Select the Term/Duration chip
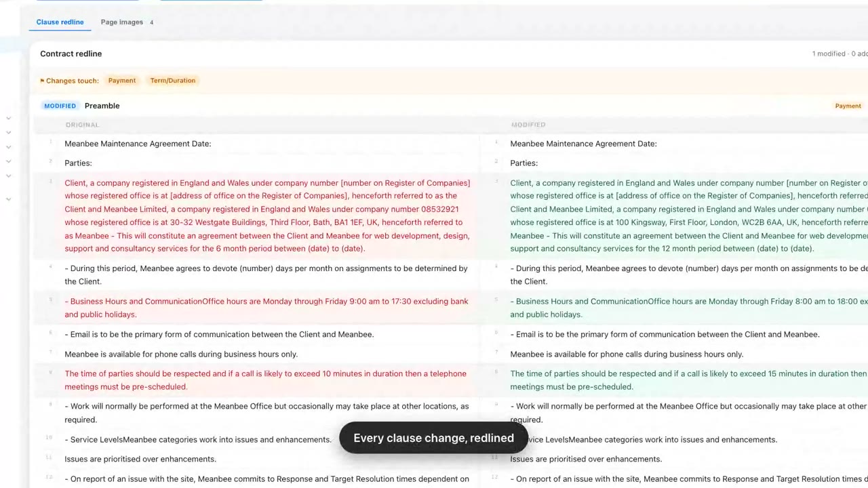 [x=173, y=81]
